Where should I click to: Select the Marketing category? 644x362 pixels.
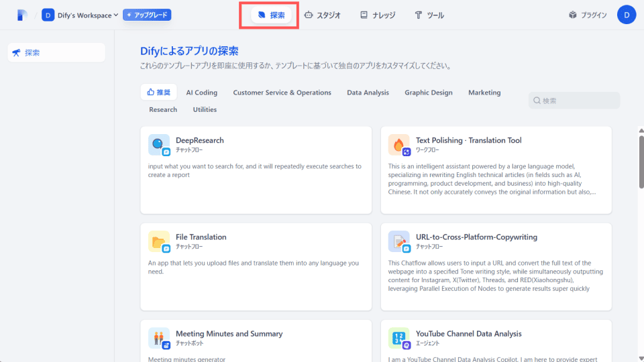click(484, 93)
